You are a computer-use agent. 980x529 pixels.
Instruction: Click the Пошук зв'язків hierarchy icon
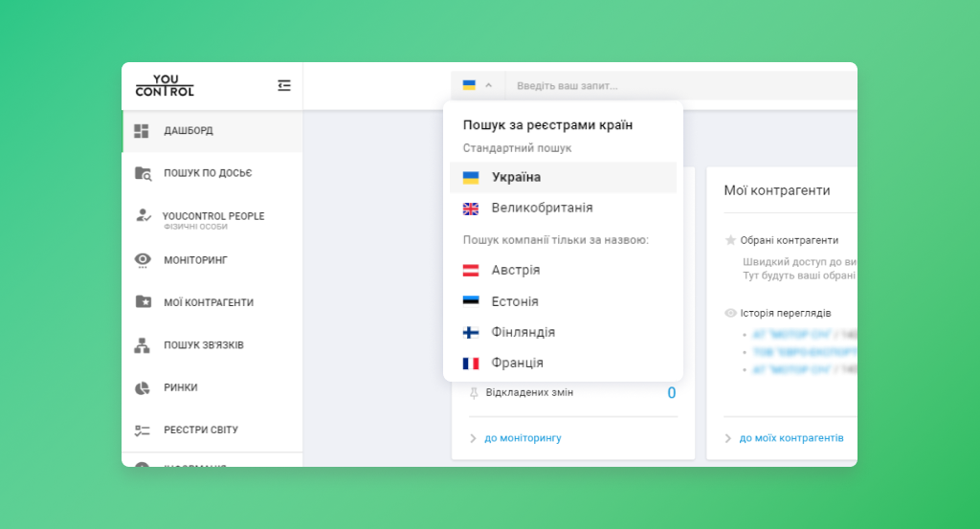coord(143,344)
